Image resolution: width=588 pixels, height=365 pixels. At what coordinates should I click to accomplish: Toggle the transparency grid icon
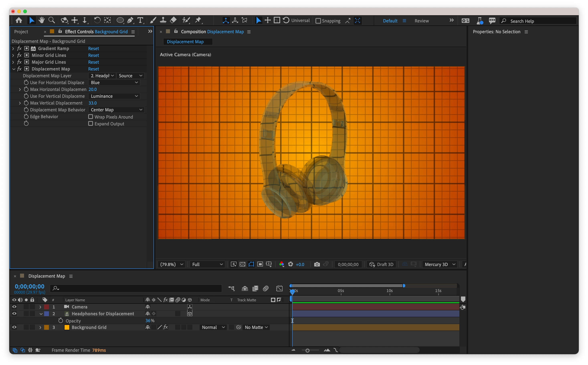coord(242,264)
